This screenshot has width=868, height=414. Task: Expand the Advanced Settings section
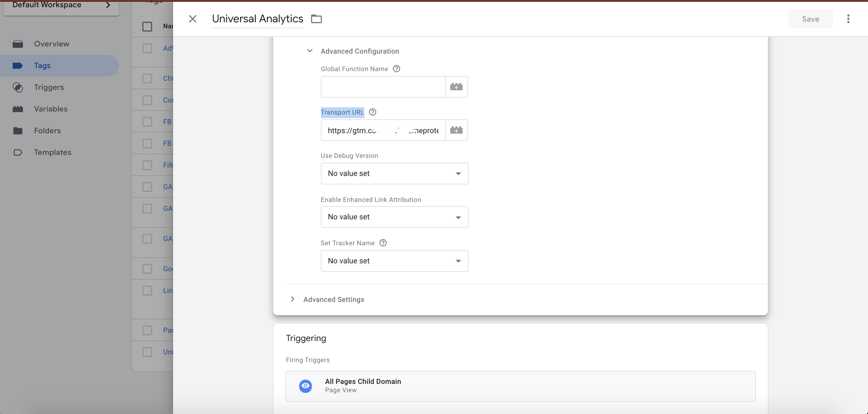coord(293,299)
